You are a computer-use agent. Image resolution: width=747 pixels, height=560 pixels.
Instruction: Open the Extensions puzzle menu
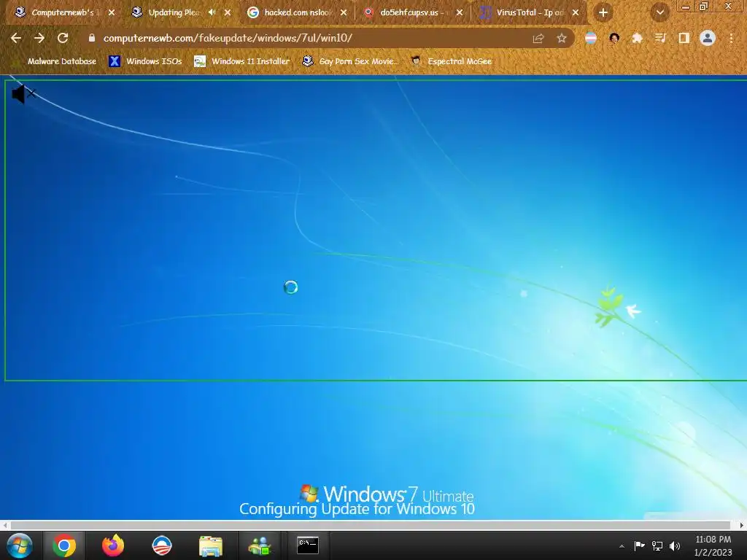point(637,38)
